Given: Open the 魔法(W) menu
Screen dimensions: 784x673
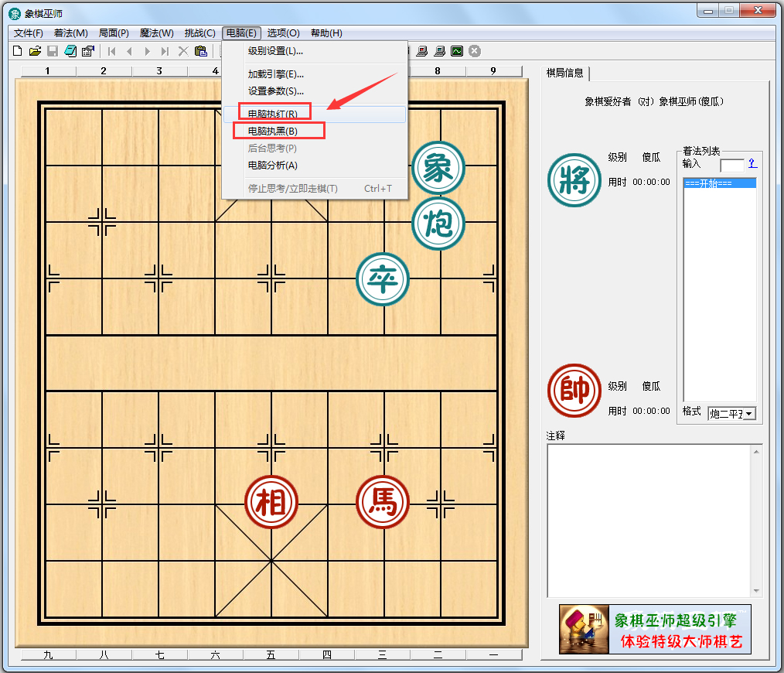Looking at the screenshot, I should point(157,33).
